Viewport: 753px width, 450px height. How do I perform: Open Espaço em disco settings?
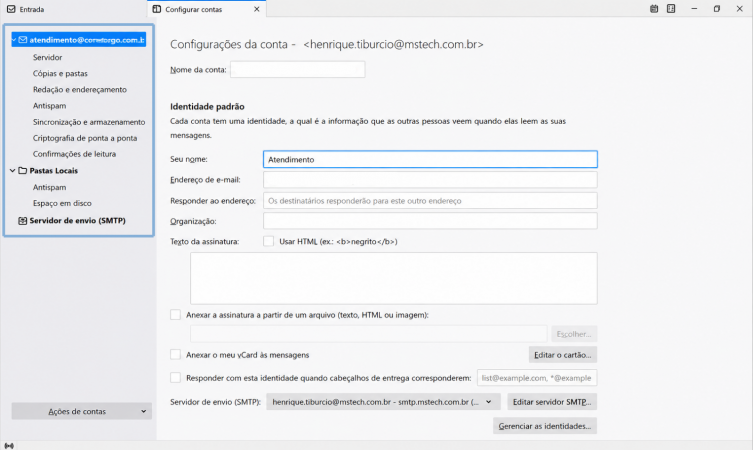click(x=62, y=203)
